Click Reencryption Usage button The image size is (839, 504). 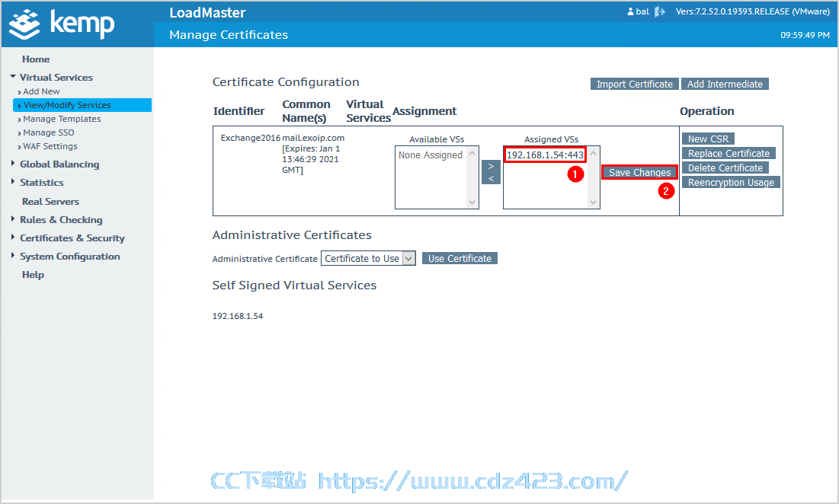(x=731, y=182)
